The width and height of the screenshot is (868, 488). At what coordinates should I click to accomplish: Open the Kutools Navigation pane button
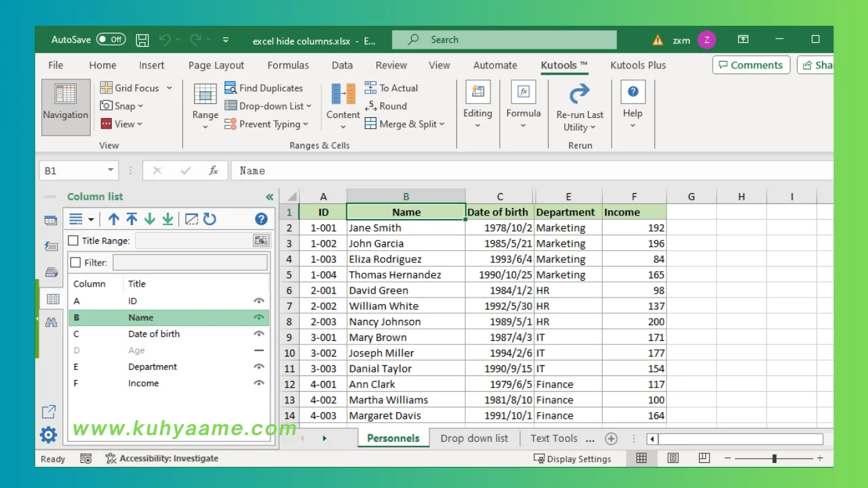(x=66, y=107)
